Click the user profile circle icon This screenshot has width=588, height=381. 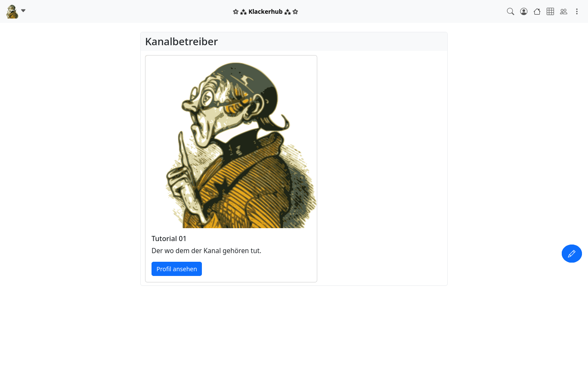(524, 12)
